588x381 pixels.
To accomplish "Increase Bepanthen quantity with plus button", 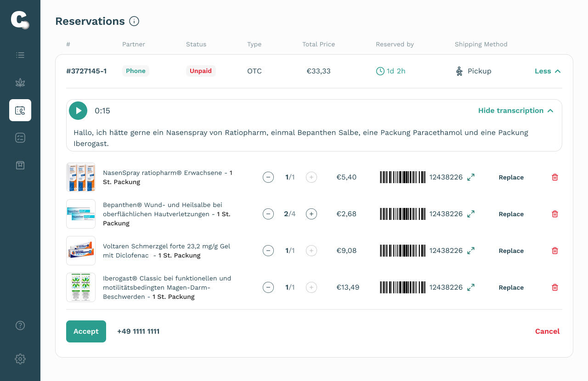I will (x=311, y=214).
